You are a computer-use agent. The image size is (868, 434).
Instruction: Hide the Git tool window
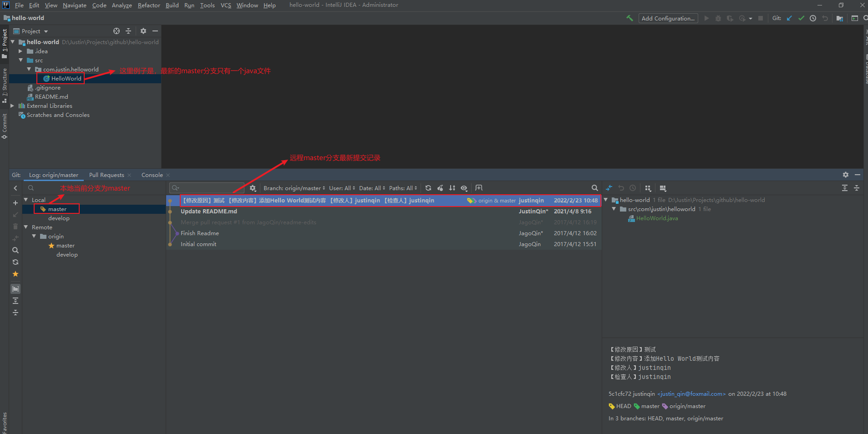(858, 175)
